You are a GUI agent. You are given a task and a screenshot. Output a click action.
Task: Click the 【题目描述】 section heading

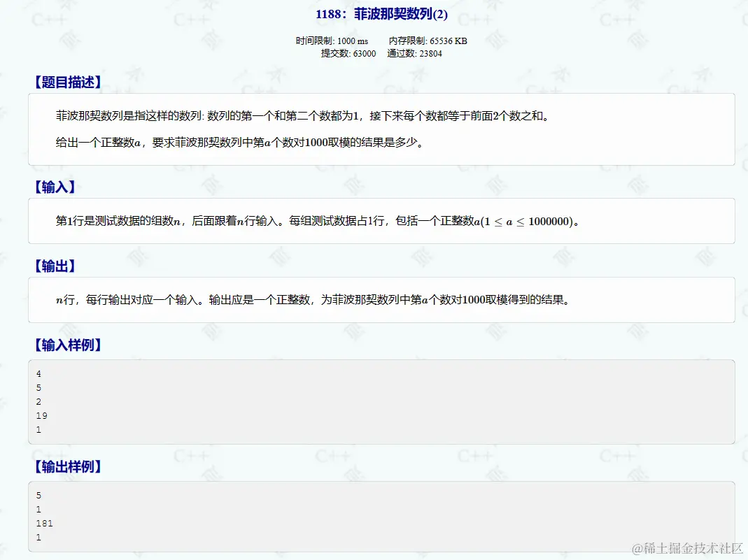point(68,82)
